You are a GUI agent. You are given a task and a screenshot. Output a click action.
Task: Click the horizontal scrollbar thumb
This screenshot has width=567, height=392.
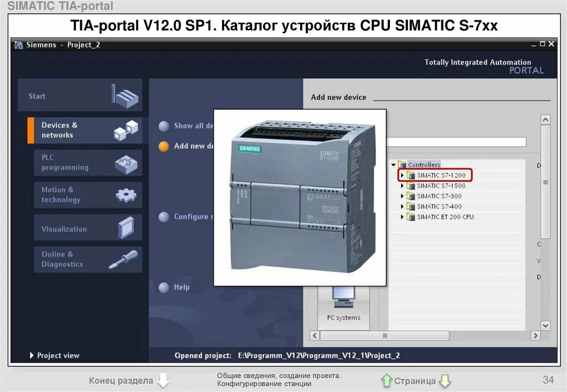(385, 336)
